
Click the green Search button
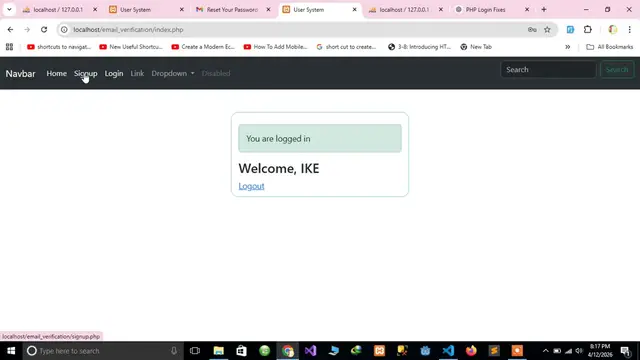pos(617,70)
